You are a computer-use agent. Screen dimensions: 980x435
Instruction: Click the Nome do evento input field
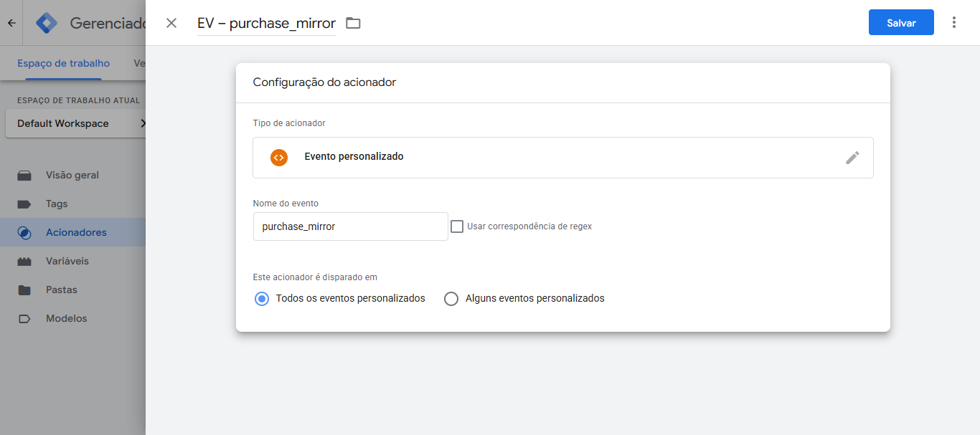click(x=350, y=226)
